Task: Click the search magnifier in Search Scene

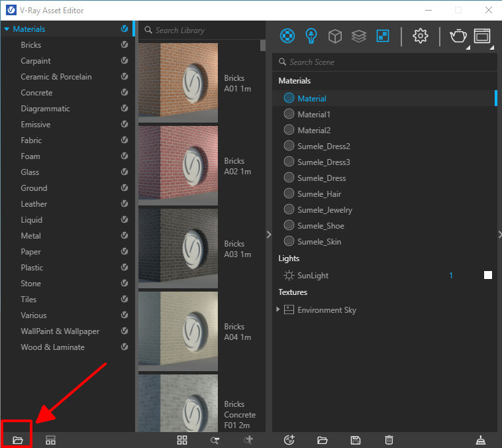Action: (x=282, y=62)
